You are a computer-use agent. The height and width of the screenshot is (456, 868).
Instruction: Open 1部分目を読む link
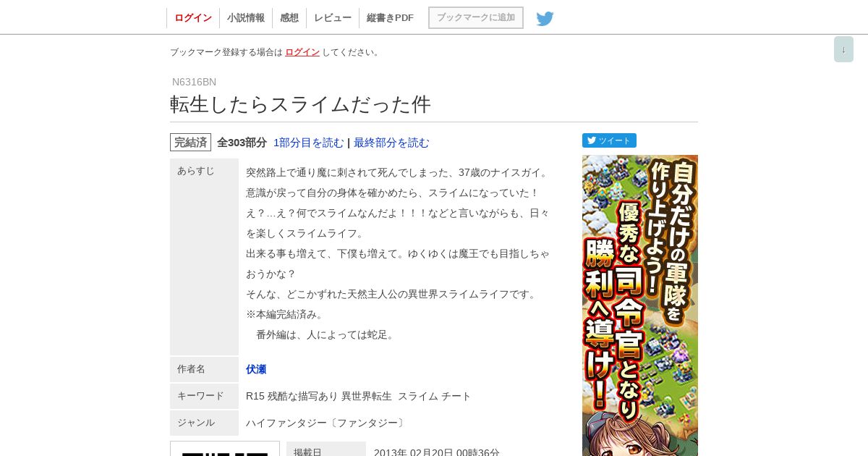[x=308, y=143]
